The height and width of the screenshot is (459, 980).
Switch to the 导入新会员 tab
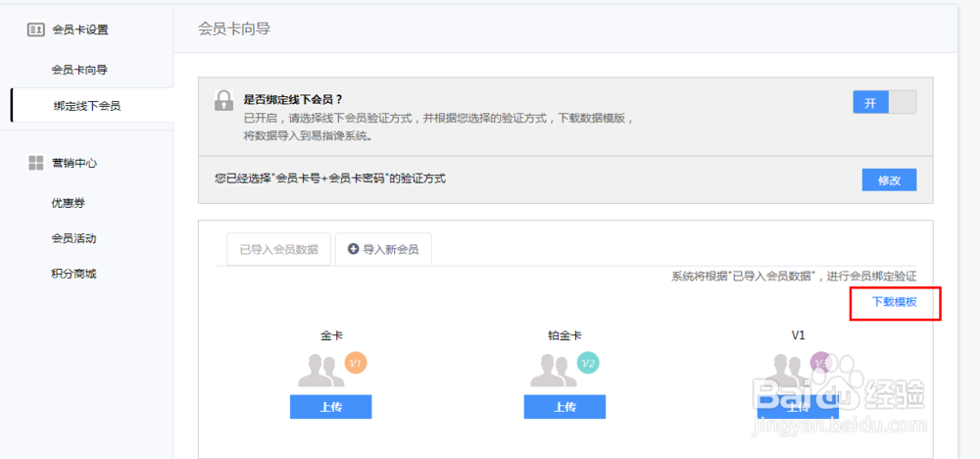pos(383,250)
